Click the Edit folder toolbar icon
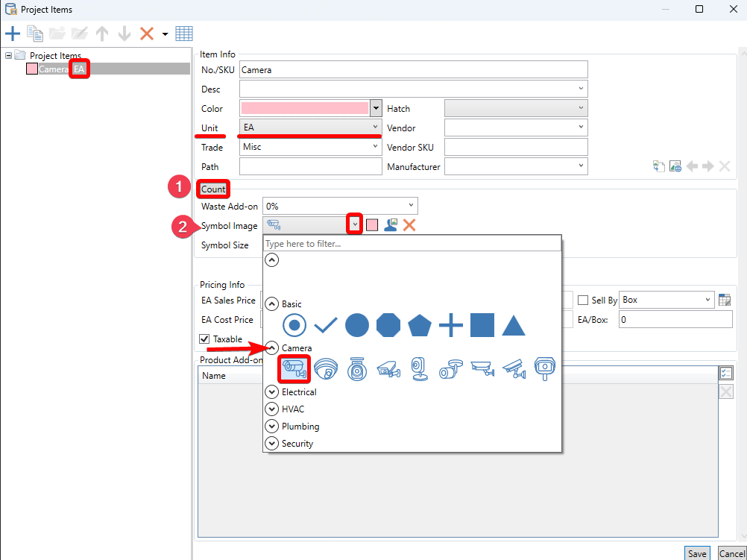The image size is (747, 560). coord(80,34)
